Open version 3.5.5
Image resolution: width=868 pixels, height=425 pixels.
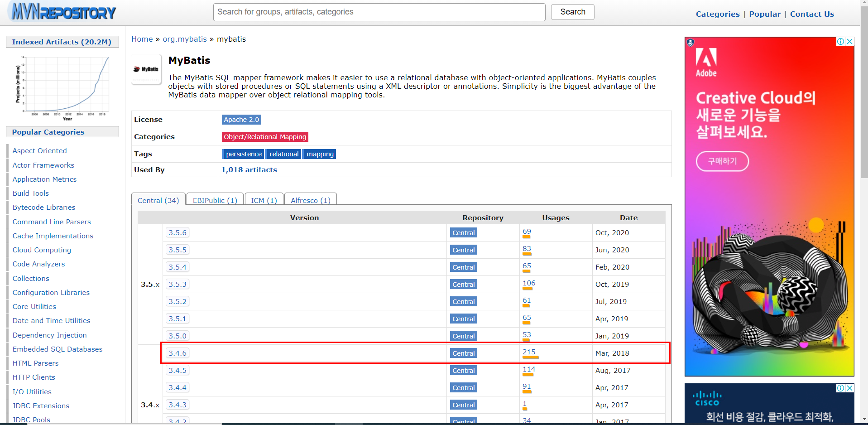[177, 250]
